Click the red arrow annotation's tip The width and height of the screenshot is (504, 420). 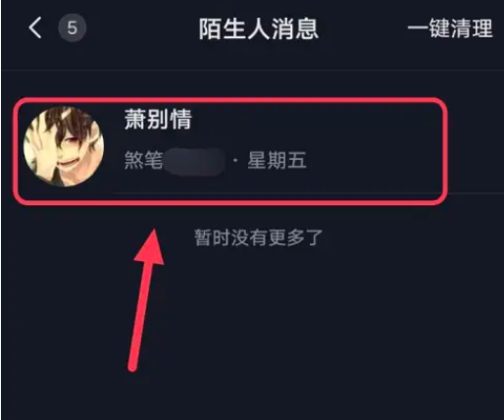point(154,231)
